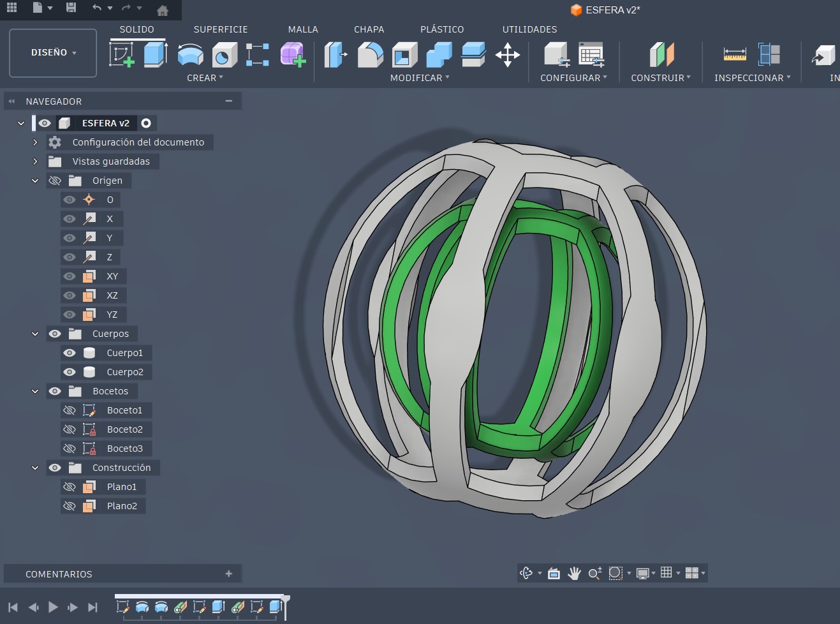Step one feature back in timeline
The image size is (840, 624).
click(x=33, y=607)
